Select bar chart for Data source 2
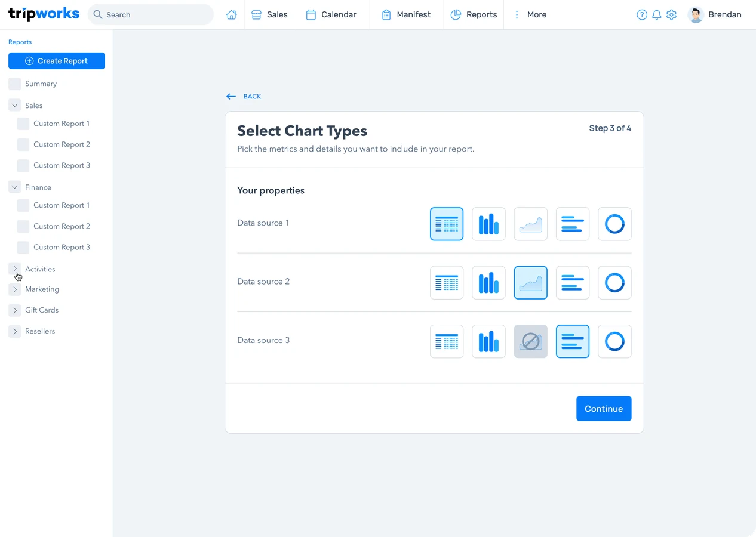 click(x=488, y=283)
